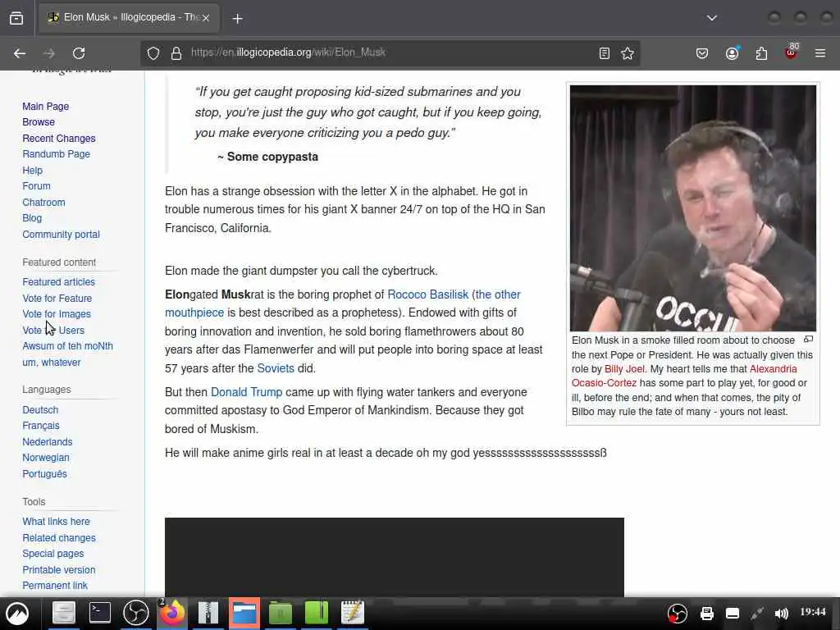Screen dimensions: 840x630
Task: Open the 19:44 clock
Action: click(813, 612)
